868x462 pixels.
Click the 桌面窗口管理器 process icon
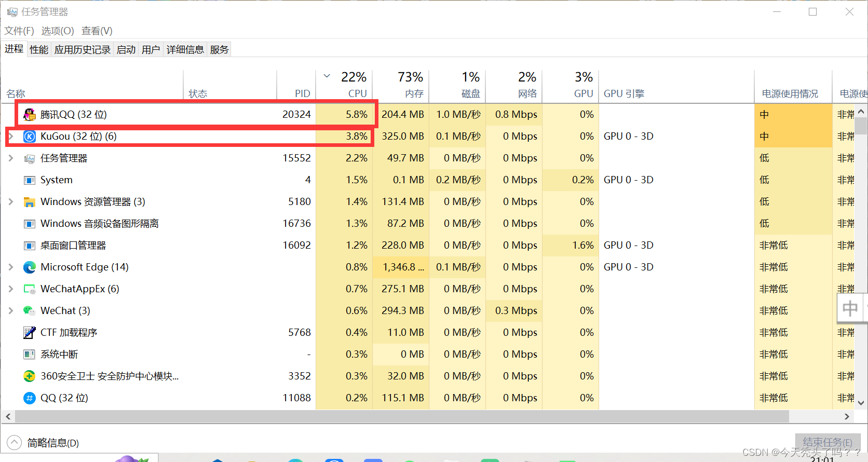click(x=30, y=246)
